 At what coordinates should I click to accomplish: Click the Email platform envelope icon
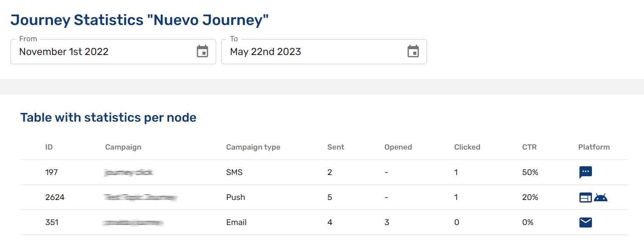[585, 222]
